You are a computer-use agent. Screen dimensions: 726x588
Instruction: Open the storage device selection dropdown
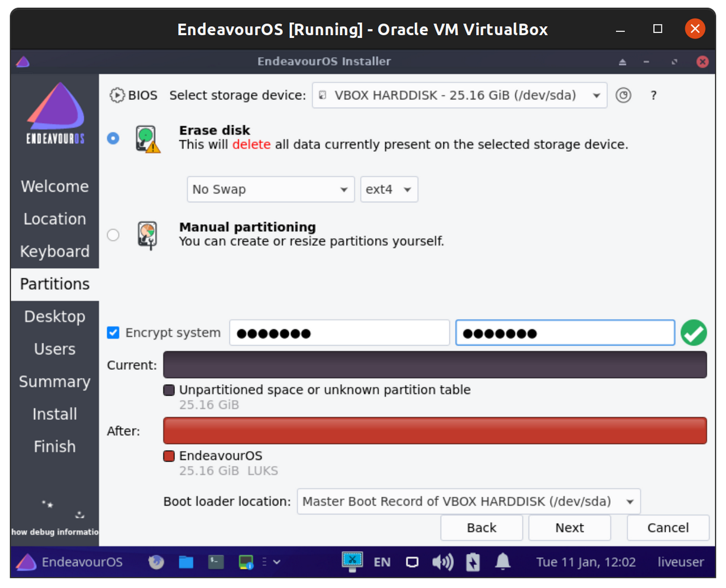coord(459,95)
